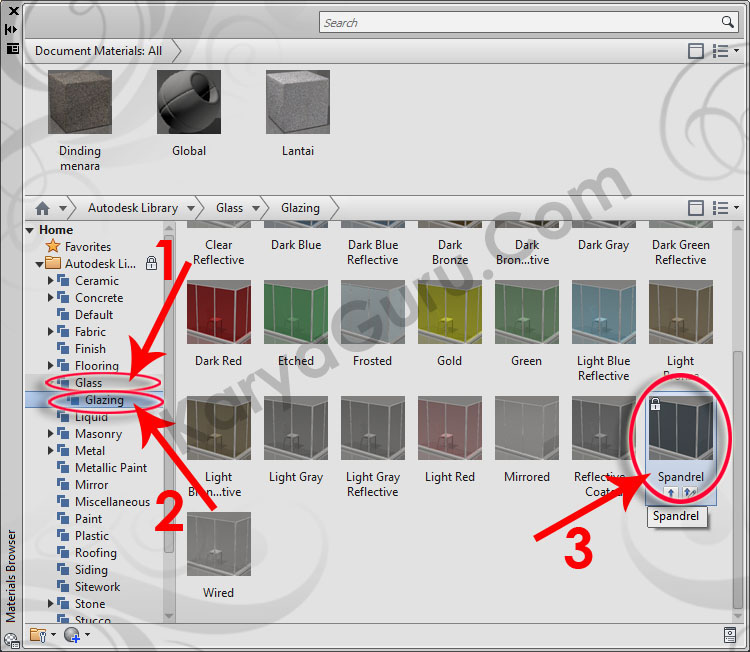Click the Document Materials: All label
The width and height of the screenshot is (750, 652).
pyautogui.click(x=98, y=50)
